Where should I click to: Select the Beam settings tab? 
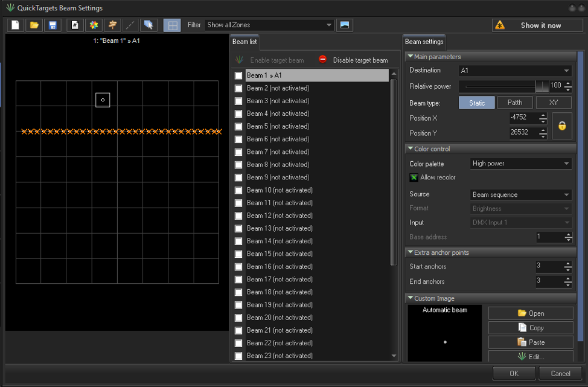[x=424, y=42]
